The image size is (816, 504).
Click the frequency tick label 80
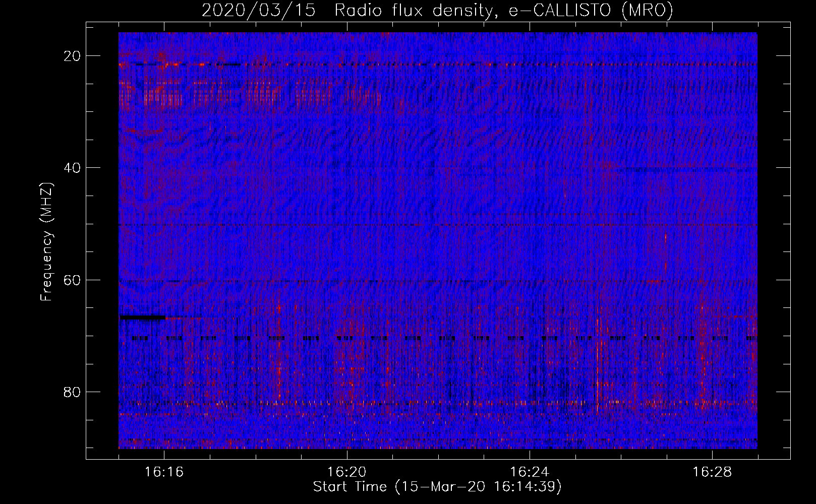click(x=73, y=392)
